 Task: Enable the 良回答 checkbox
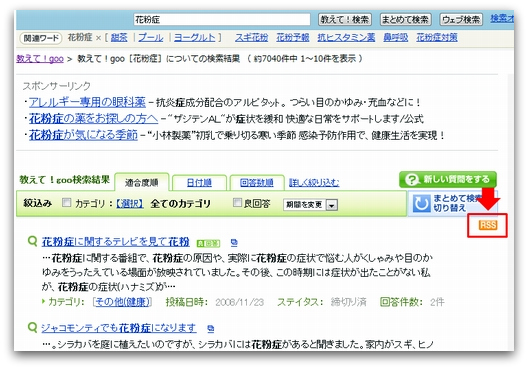click(237, 202)
